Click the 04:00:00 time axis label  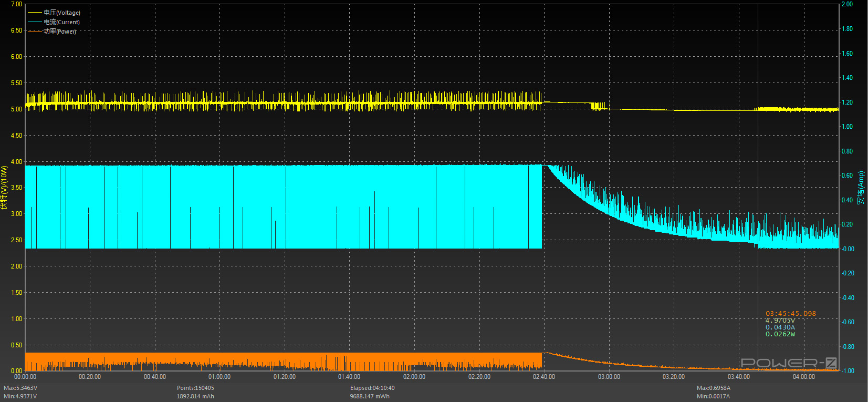(x=803, y=377)
